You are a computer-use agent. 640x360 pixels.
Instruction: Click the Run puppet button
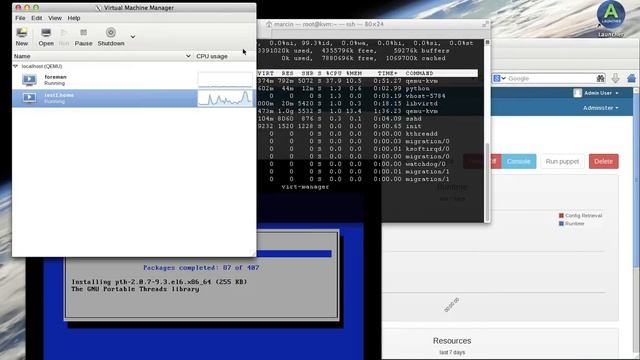[562, 161]
